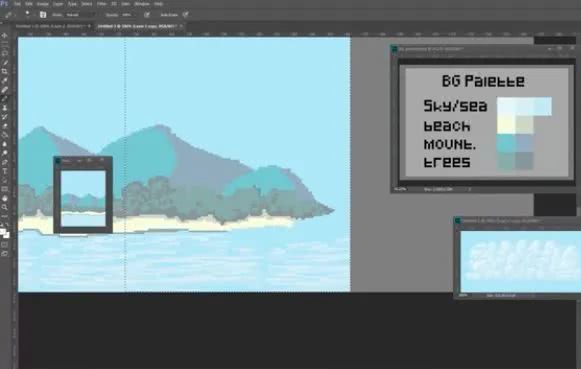Select the Zoom tool
581x369 pixels.
coord(5,207)
